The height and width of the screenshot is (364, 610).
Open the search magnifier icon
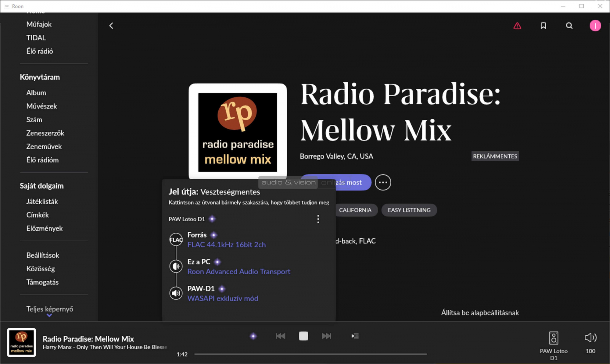point(569,26)
